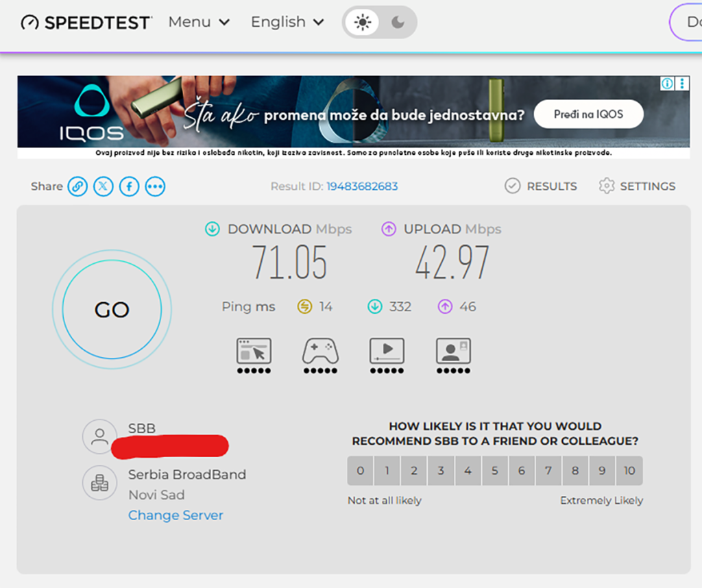This screenshot has width=702, height=588.
Task: Copy the share link icon
Action: coord(77,186)
